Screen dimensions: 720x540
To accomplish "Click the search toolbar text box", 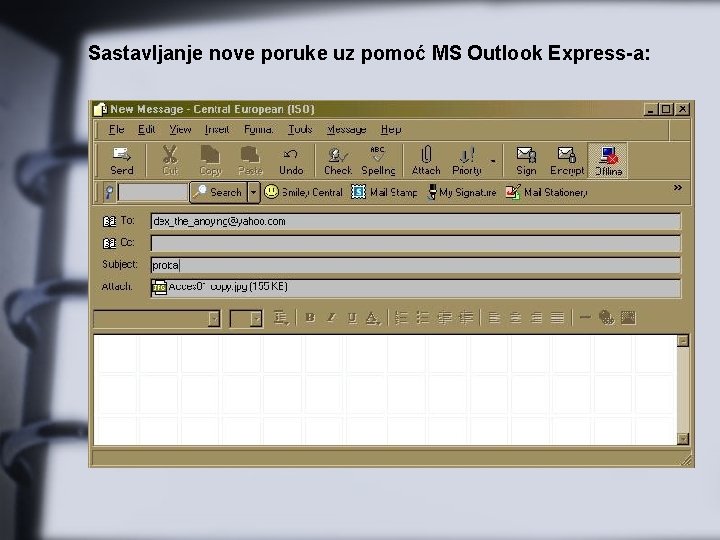I will click(153, 192).
